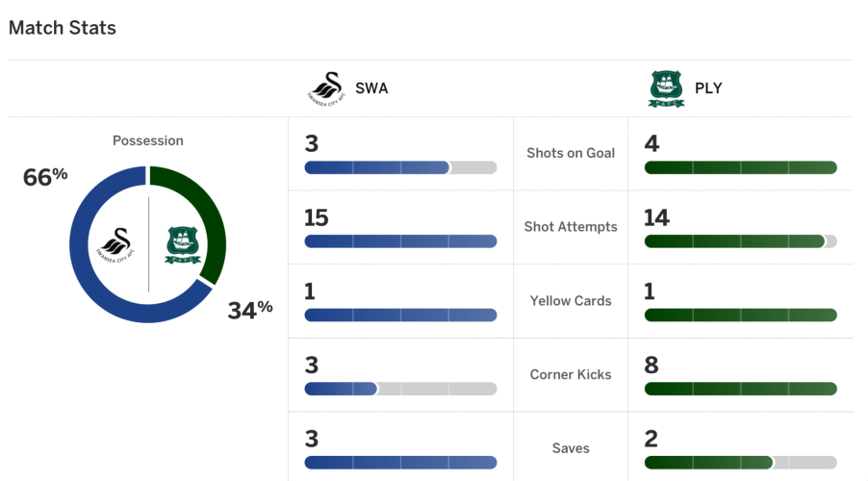
Task: Click the Swansea Shot Attempts bar
Action: tap(400, 241)
